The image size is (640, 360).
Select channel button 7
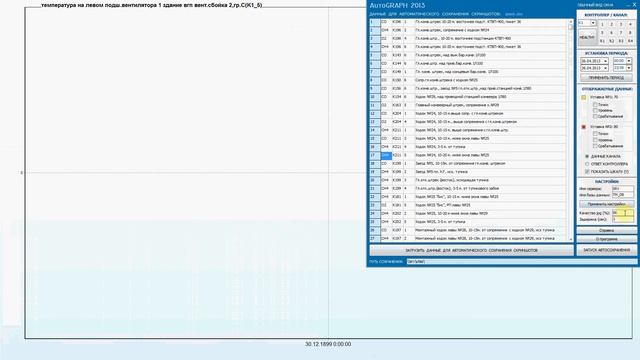coord(621,33)
